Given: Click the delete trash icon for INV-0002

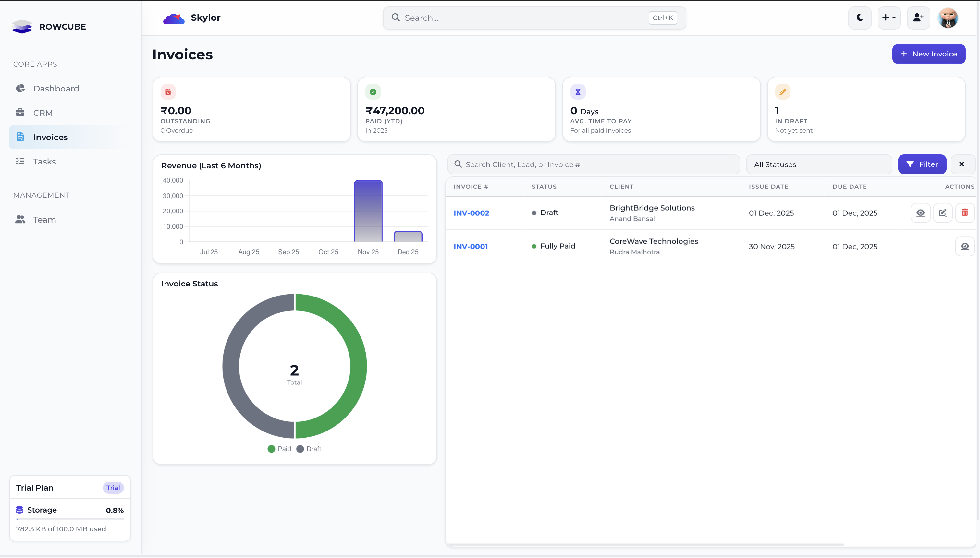Looking at the screenshot, I should pyautogui.click(x=965, y=213).
